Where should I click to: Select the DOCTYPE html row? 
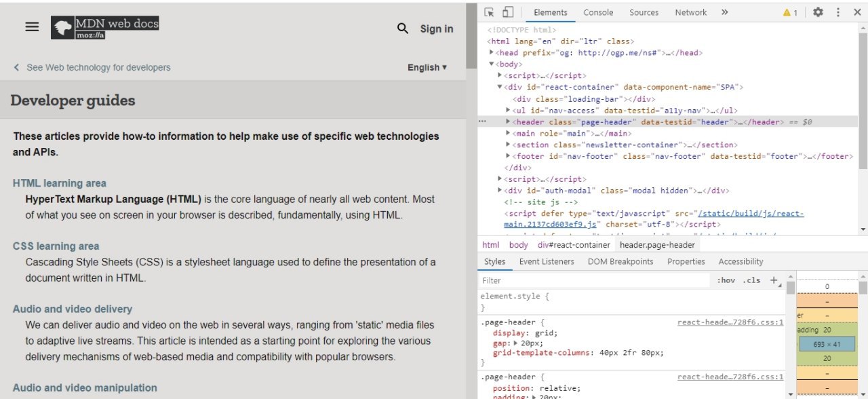(521, 30)
